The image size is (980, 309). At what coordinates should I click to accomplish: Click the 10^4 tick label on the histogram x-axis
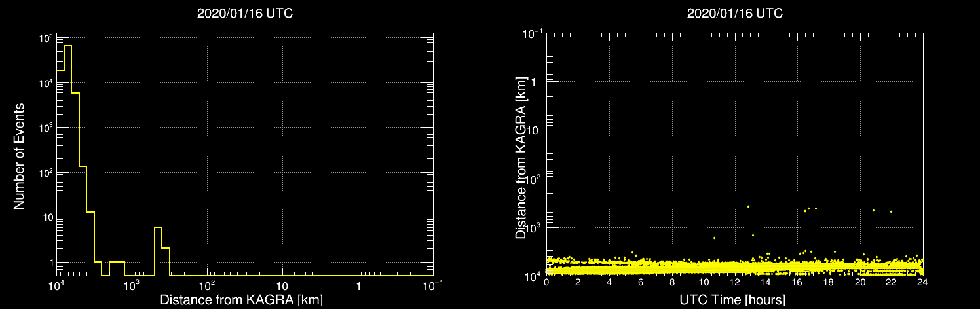point(57,285)
